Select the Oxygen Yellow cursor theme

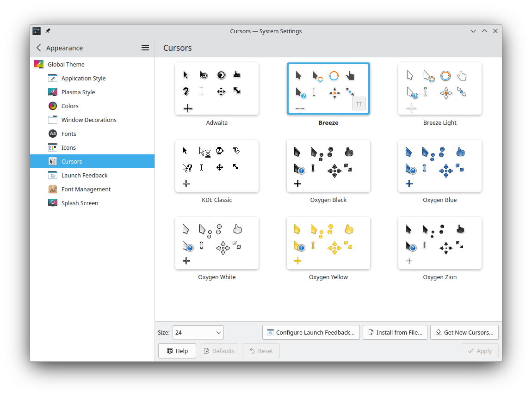coord(328,243)
